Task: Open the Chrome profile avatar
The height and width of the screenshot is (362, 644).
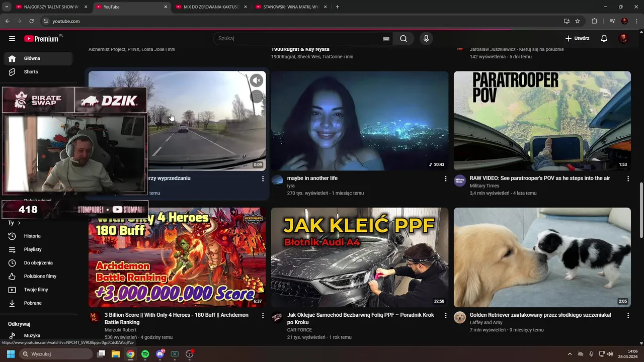Action: click(624, 21)
